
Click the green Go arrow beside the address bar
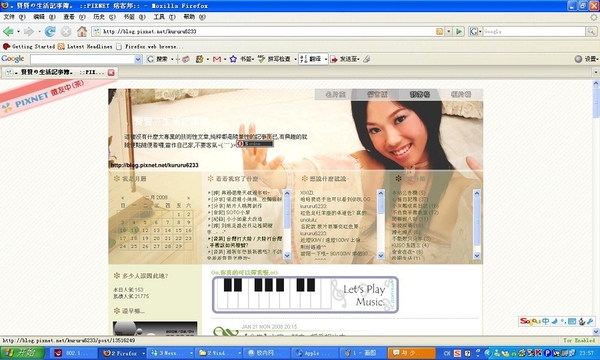(x=459, y=31)
